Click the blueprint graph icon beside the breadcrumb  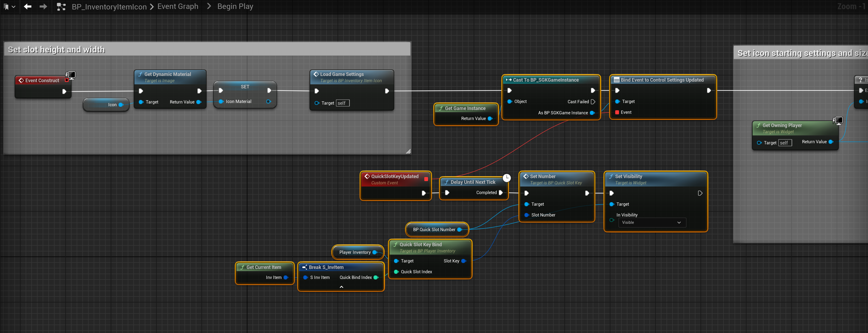coord(61,6)
